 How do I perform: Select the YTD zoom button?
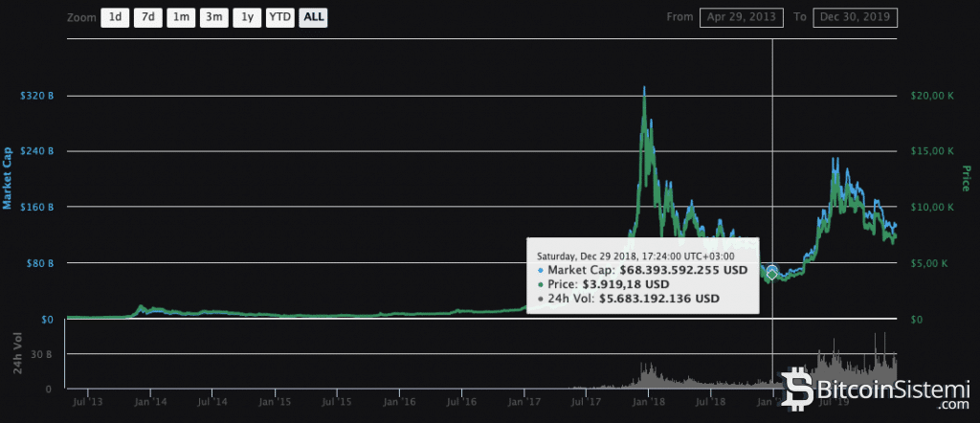click(x=279, y=17)
